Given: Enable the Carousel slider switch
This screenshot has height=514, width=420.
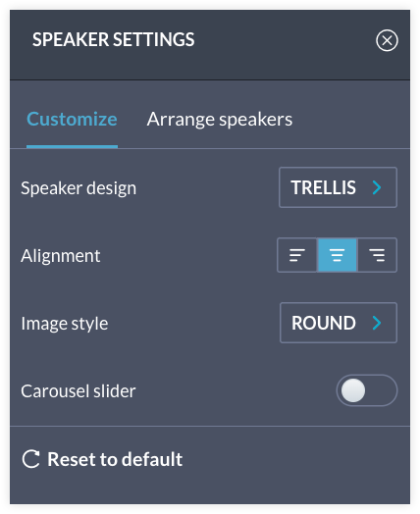Looking at the screenshot, I should [367, 390].
